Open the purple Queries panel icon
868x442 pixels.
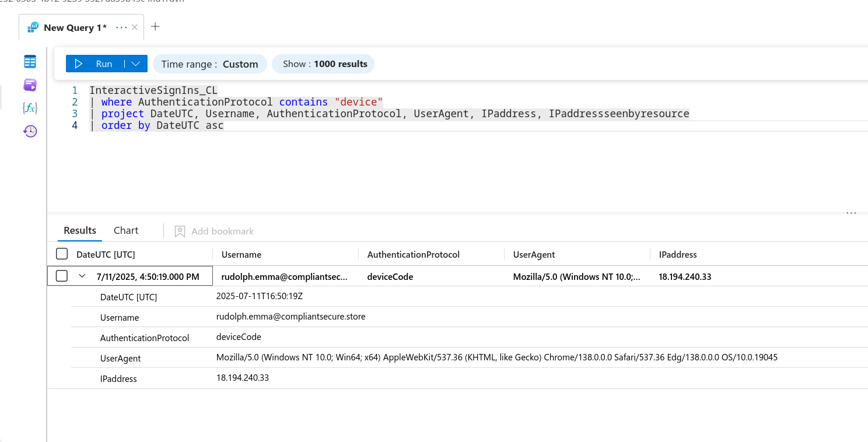30,85
